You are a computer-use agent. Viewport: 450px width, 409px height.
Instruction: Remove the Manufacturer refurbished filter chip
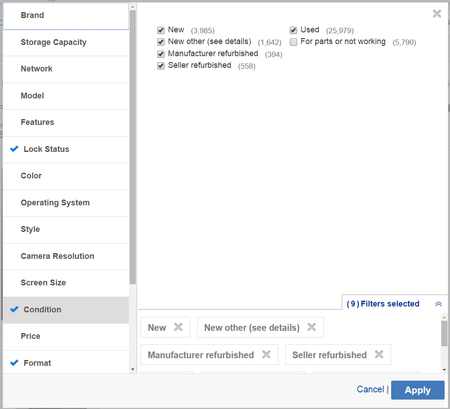[x=266, y=354]
